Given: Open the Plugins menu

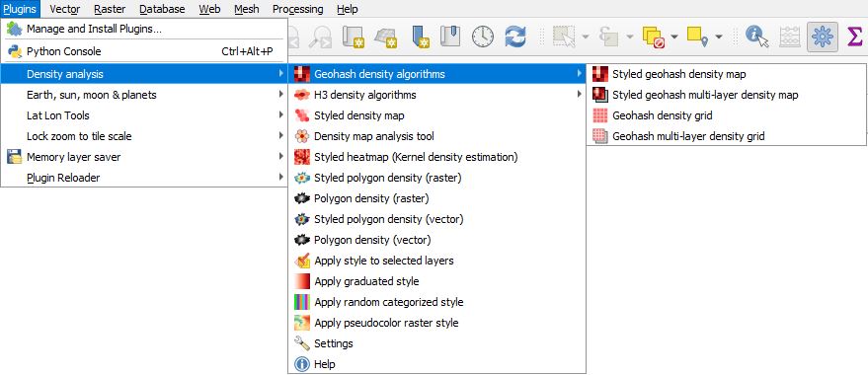Looking at the screenshot, I should 20,9.
